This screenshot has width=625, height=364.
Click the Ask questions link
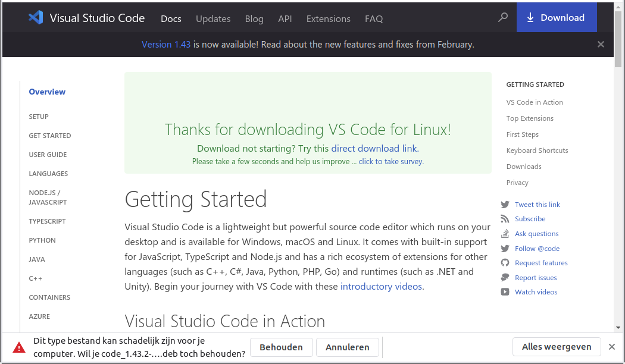click(x=536, y=234)
